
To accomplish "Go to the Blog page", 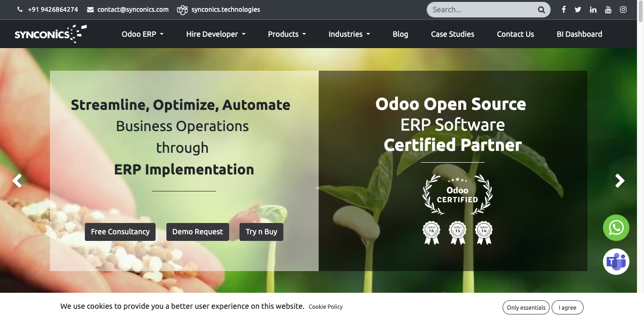I will [x=400, y=34].
